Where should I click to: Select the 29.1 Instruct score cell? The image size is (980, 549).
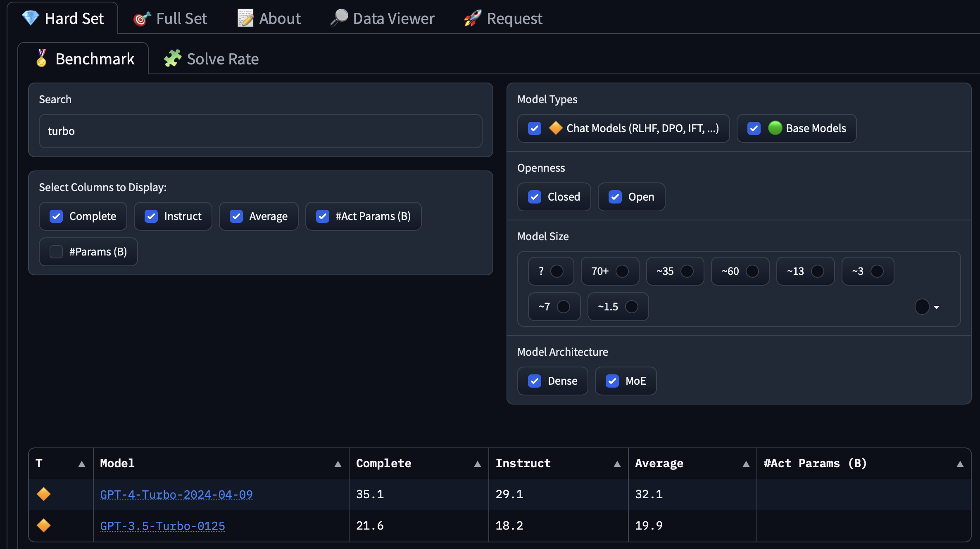[558, 494]
